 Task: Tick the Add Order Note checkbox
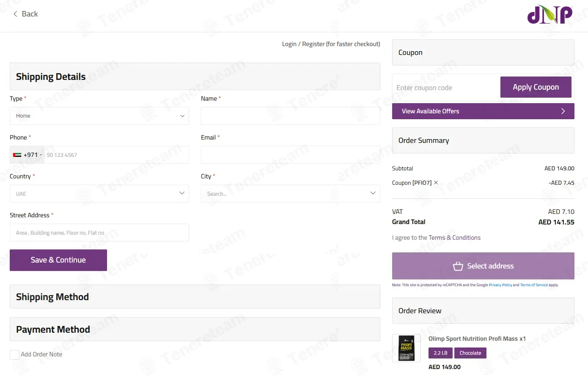click(x=14, y=355)
